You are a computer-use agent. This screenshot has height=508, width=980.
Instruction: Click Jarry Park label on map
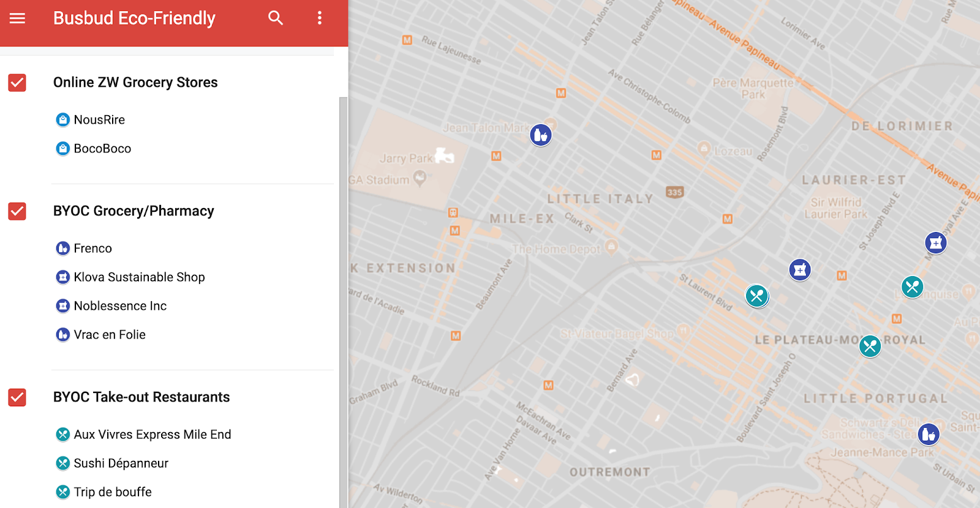(406, 159)
